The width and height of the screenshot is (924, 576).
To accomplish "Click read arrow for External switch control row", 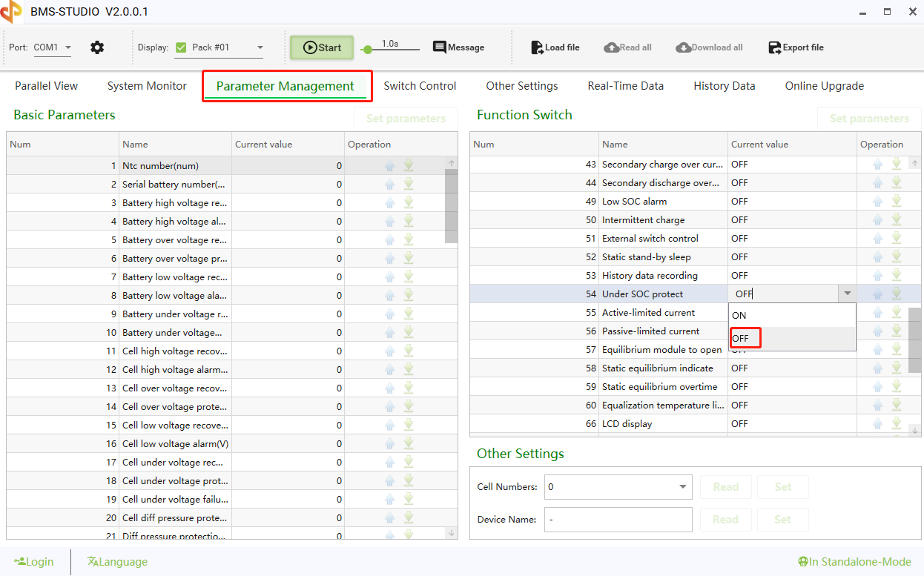I will click(x=878, y=238).
